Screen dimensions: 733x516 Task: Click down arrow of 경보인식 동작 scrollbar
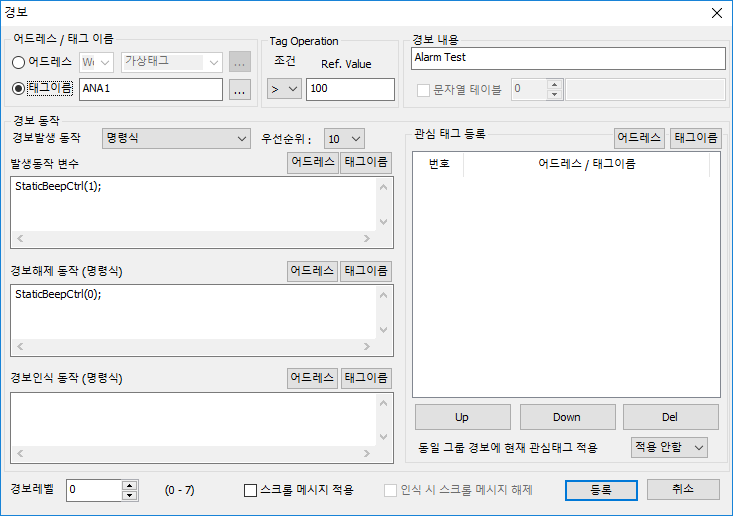tap(384, 437)
